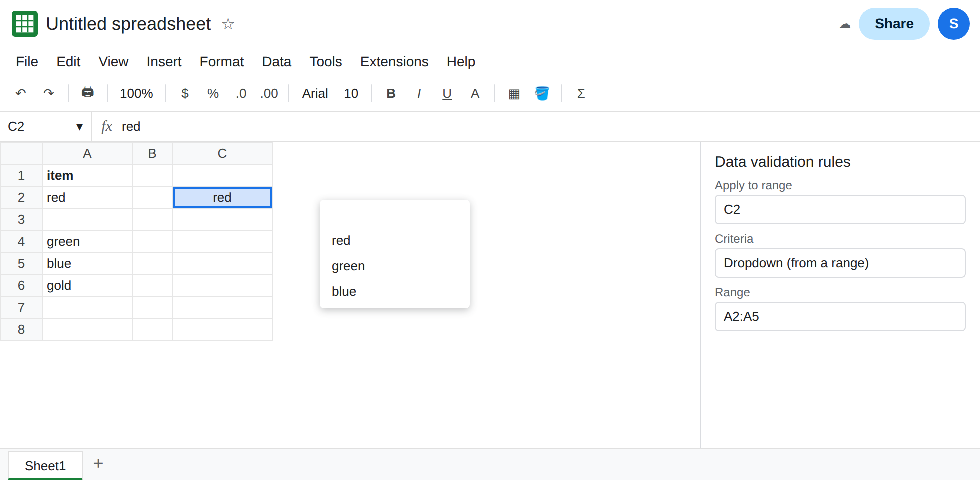Click the Share button

pos(894,24)
